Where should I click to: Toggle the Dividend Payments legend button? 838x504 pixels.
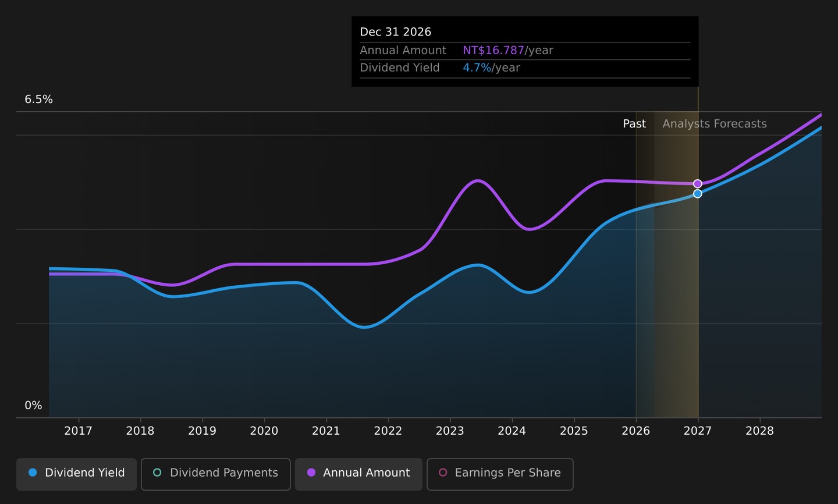215,474
